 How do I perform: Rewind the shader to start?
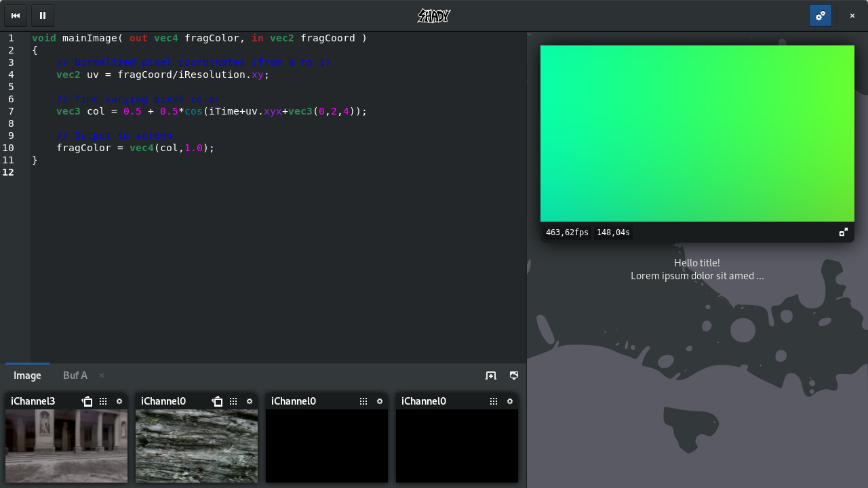click(x=16, y=16)
